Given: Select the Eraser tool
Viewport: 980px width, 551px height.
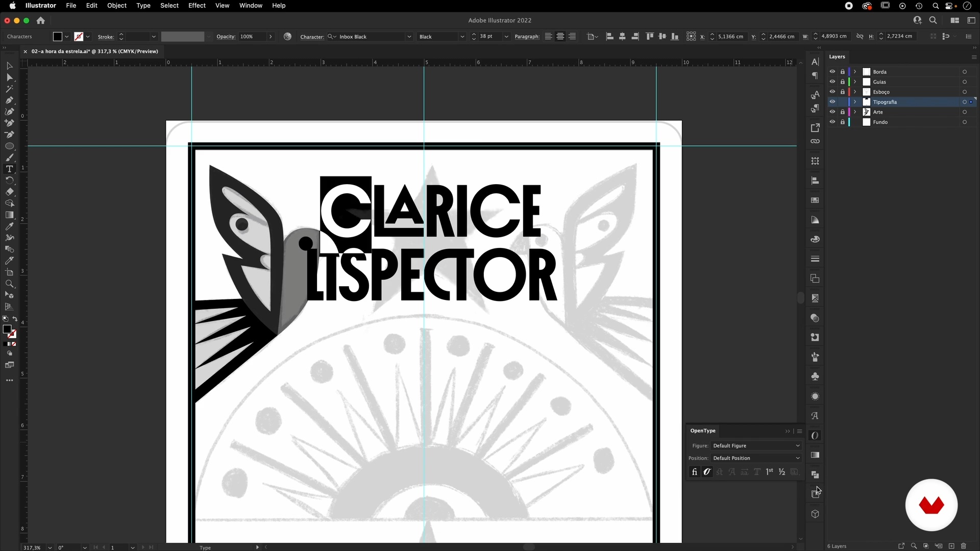Looking at the screenshot, I should tap(9, 192).
